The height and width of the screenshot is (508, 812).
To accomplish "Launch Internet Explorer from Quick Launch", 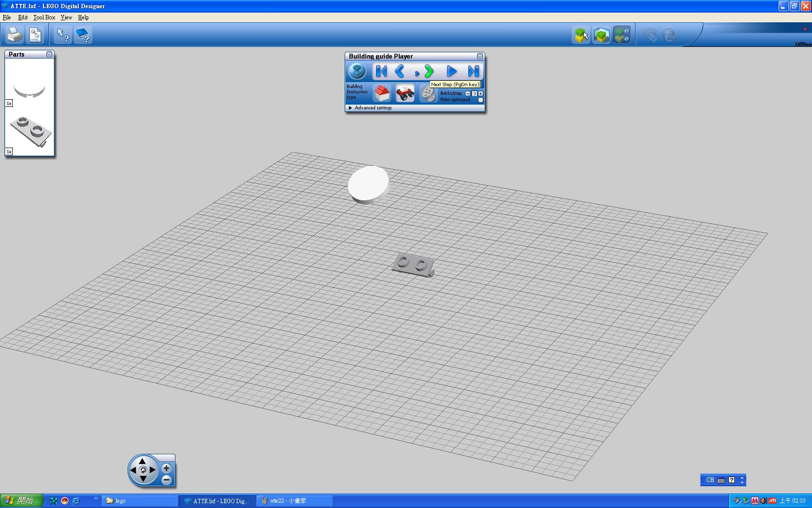I will click(76, 501).
